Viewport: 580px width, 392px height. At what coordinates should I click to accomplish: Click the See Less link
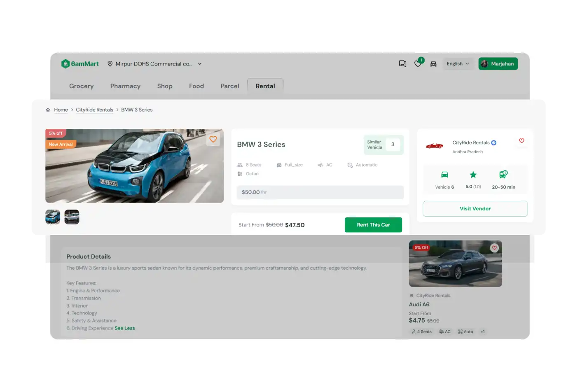(x=125, y=328)
